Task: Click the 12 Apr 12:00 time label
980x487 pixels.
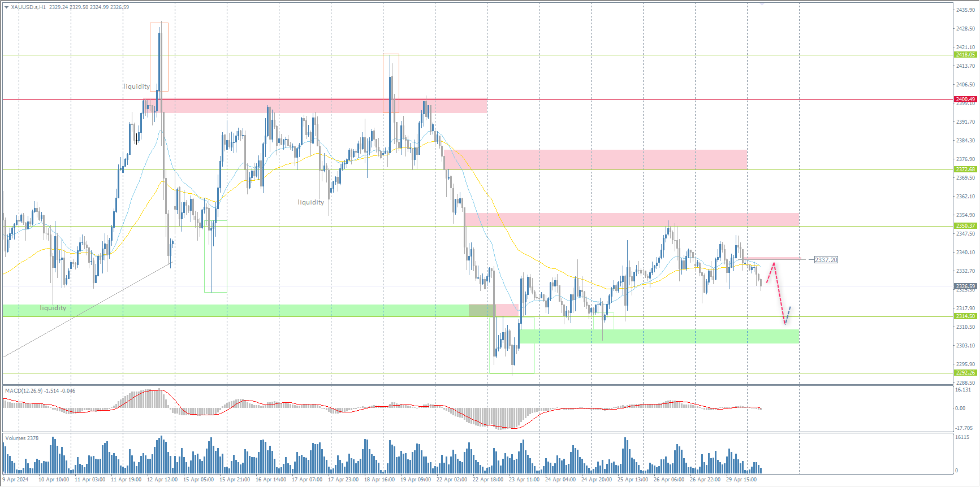Action: pyautogui.click(x=162, y=480)
